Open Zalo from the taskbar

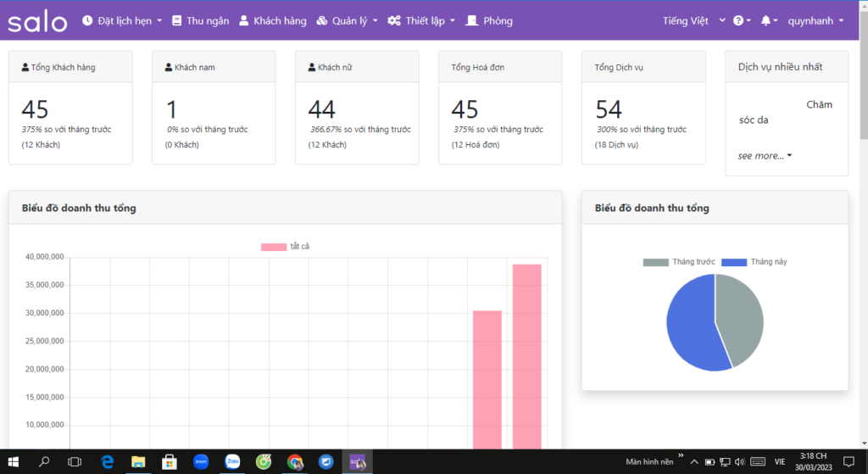(x=232, y=462)
